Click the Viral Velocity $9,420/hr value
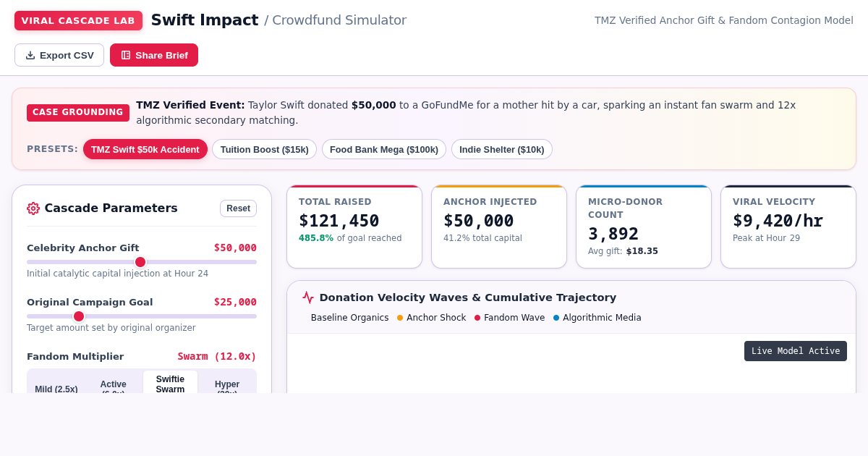Screen dimensions: 868x456 [x=778, y=221]
